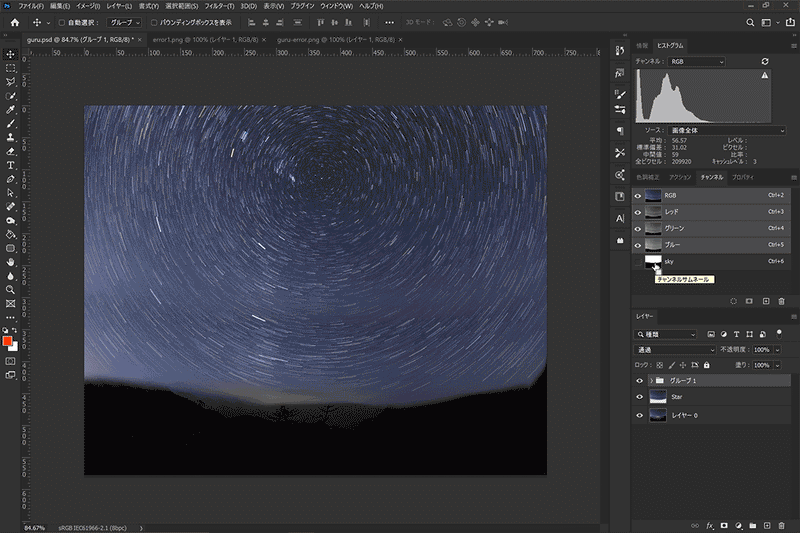Open histogram チャンネル RGB dropdown
The width and height of the screenshot is (800, 533).
tap(698, 62)
